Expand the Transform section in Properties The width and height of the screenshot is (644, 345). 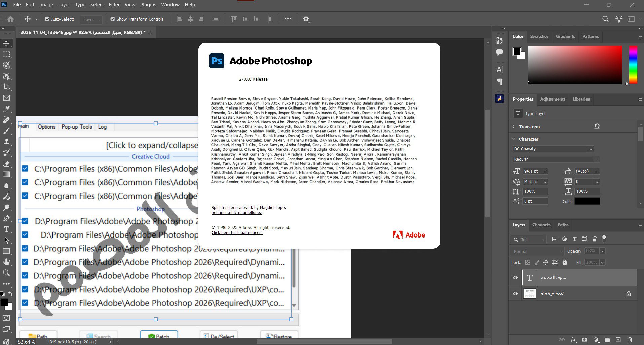(514, 127)
